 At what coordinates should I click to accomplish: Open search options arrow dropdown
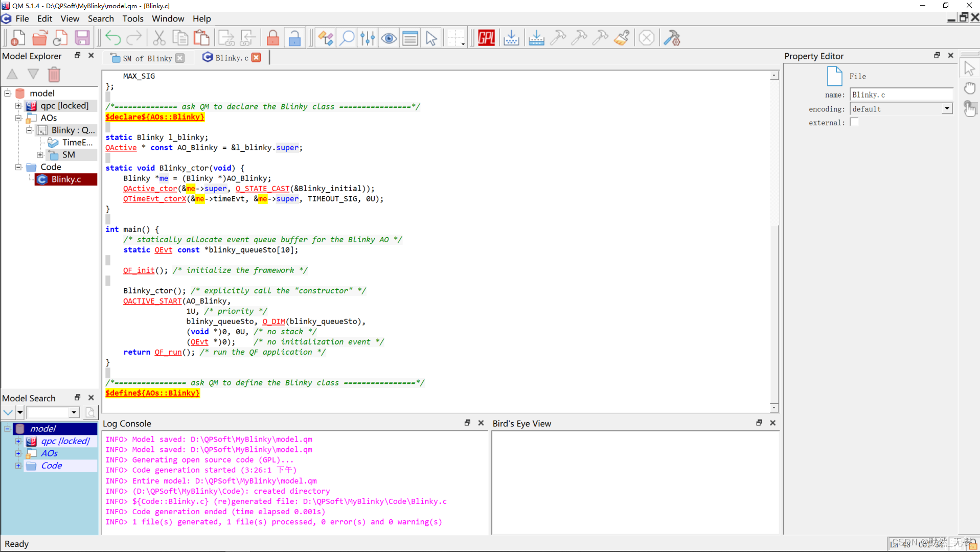pos(20,412)
